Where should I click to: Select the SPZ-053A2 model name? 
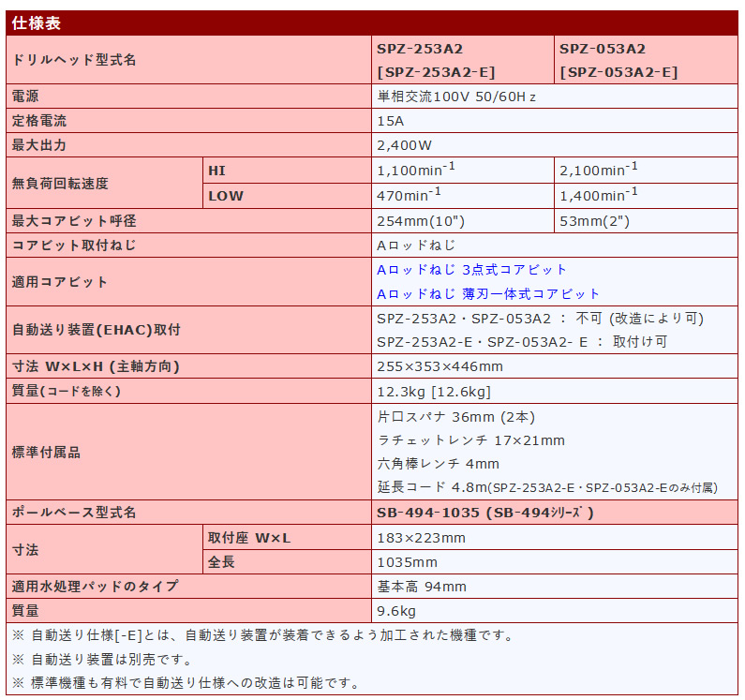pyautogui.click(x=603, y=49)
